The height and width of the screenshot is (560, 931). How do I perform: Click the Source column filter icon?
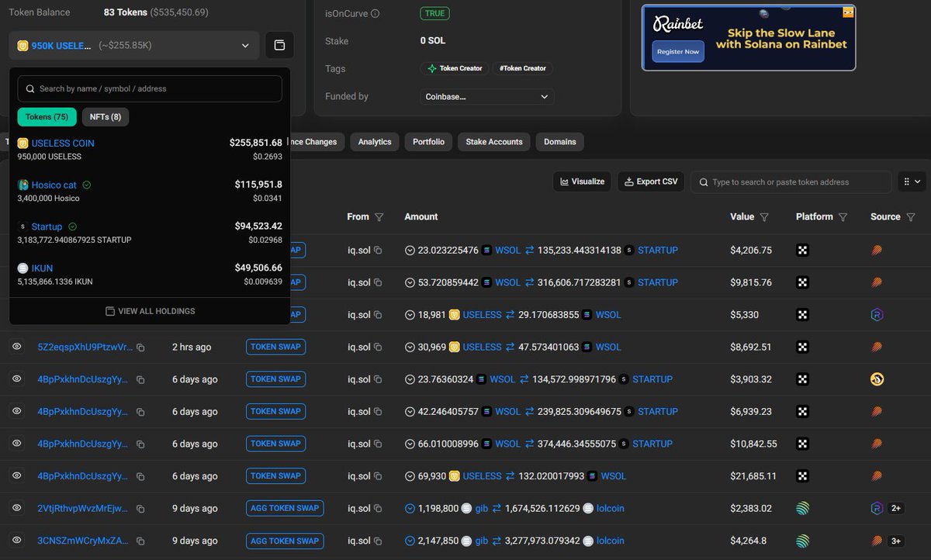coord(911,217)
